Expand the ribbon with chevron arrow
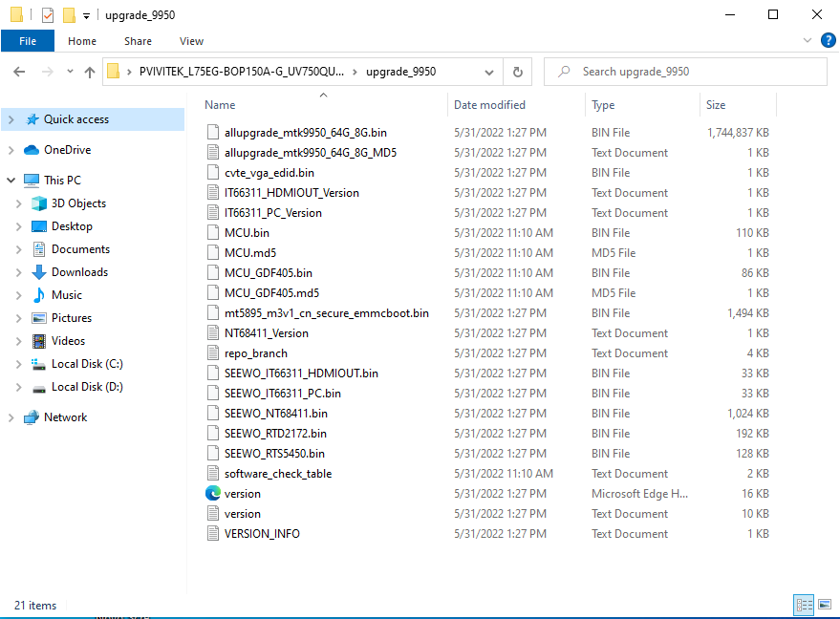The height and width of the screenshot is (619, 840). (x=808, y=41)
